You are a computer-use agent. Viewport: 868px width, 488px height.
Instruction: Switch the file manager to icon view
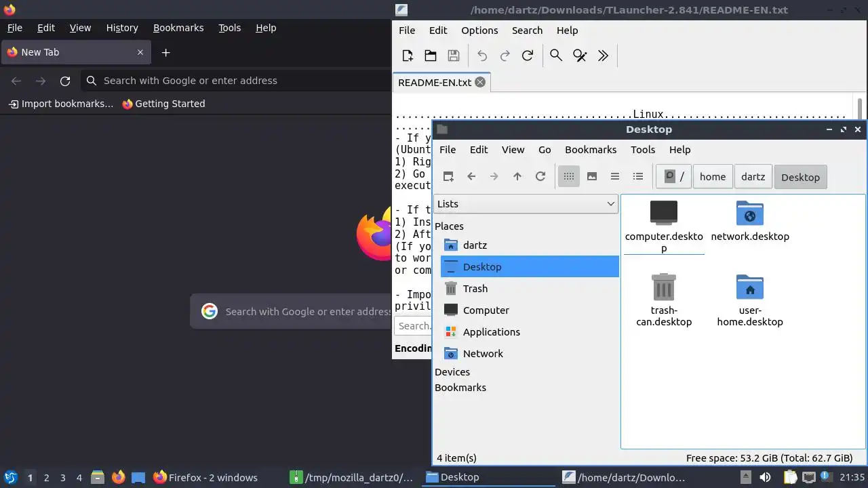click(569, 176)
